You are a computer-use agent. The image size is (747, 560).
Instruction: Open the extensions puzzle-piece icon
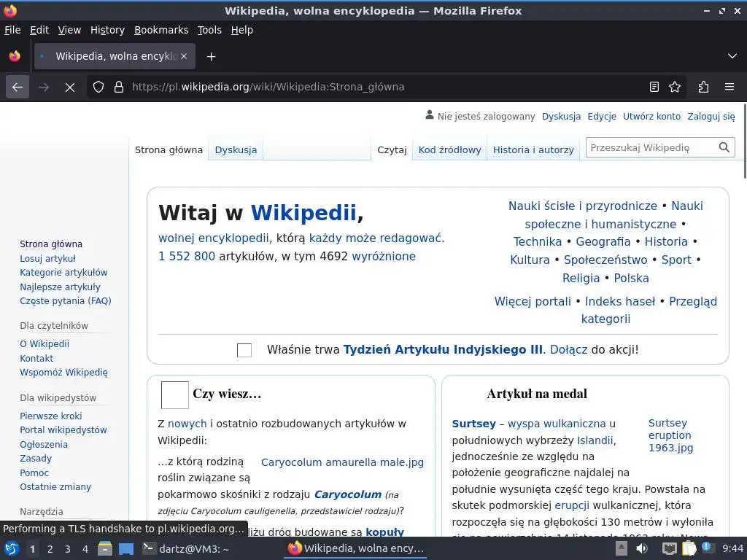tap(703, 87)
